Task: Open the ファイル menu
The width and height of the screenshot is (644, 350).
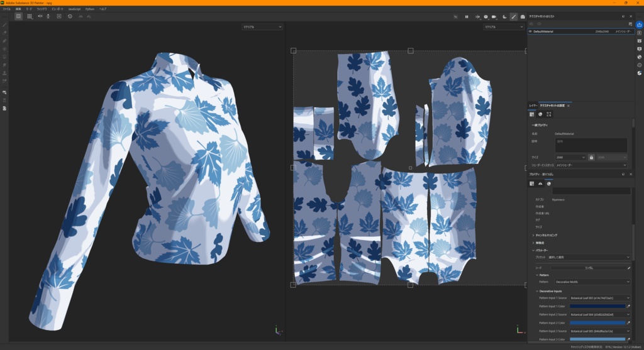Action: [x=6, y=9]
